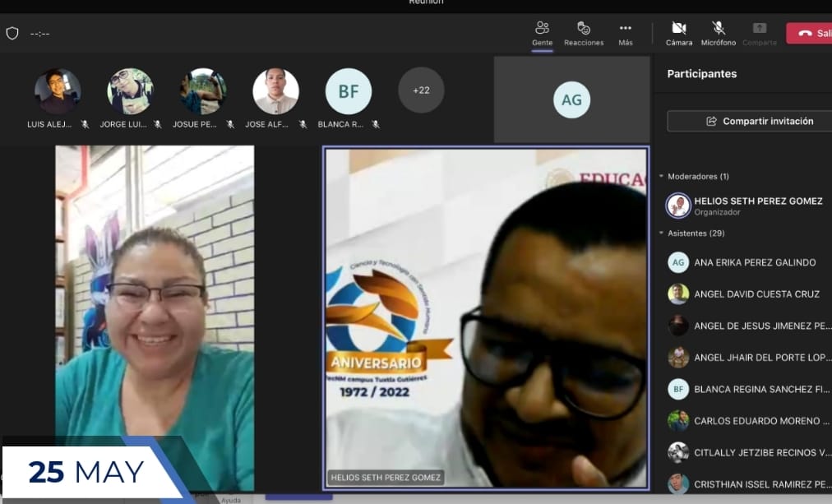
Task: Click avatar of CARLOS EDUARDO MORENO
Action: 678,421
